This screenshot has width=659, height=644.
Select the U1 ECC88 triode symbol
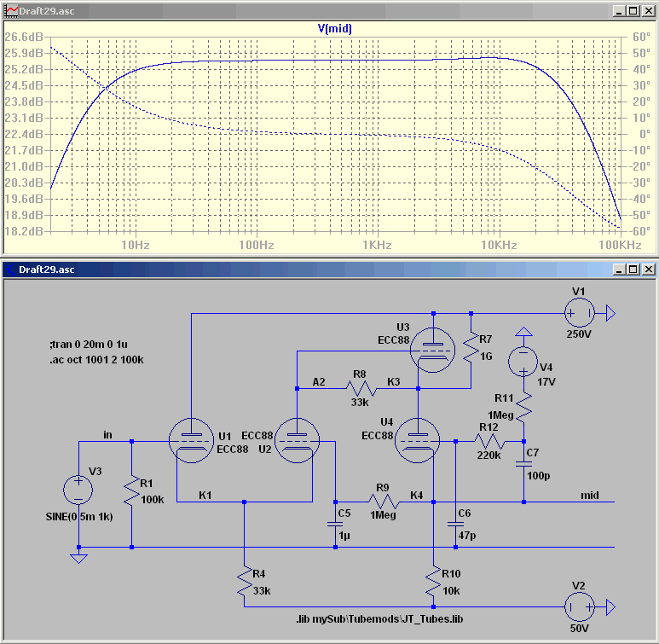point(191,440)
